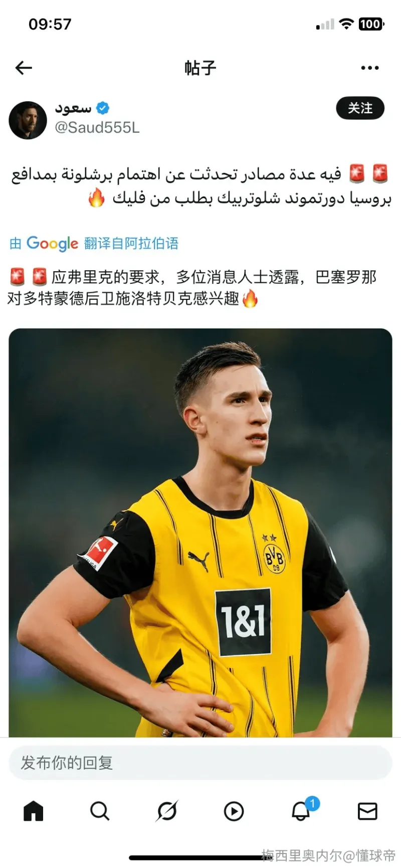Open the three-dot more options menu

370,68
